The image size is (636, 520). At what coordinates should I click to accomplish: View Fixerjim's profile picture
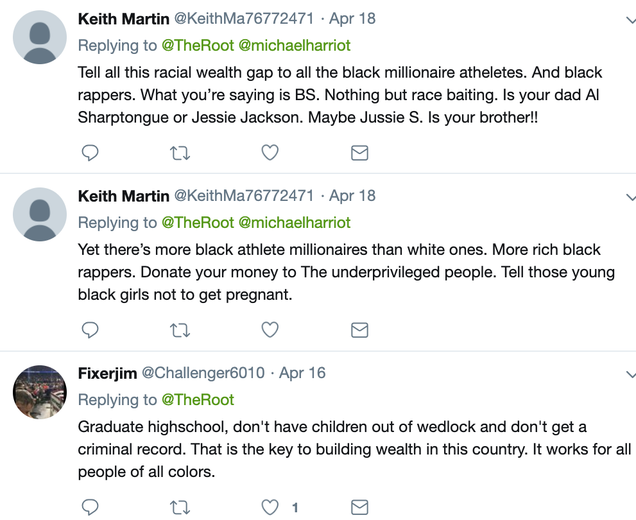point(40,392)
